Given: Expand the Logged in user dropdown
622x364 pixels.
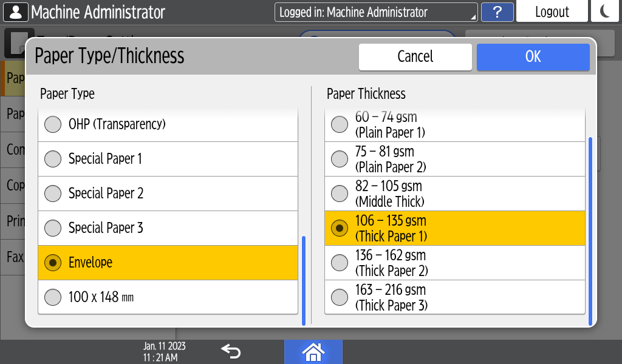Looking at the screenshot, I should point(376,12).
